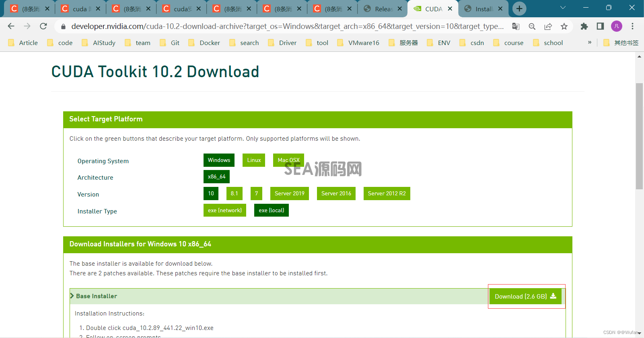Click the zoom magnifier icon in address bar
The image size is (644, 338).
click(x=532, y=27)
